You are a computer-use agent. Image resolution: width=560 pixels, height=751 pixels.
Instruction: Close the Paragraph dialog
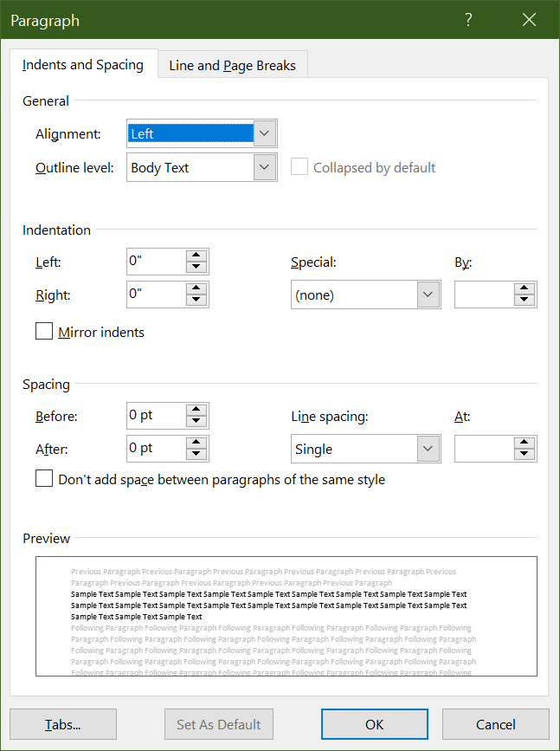529,20
